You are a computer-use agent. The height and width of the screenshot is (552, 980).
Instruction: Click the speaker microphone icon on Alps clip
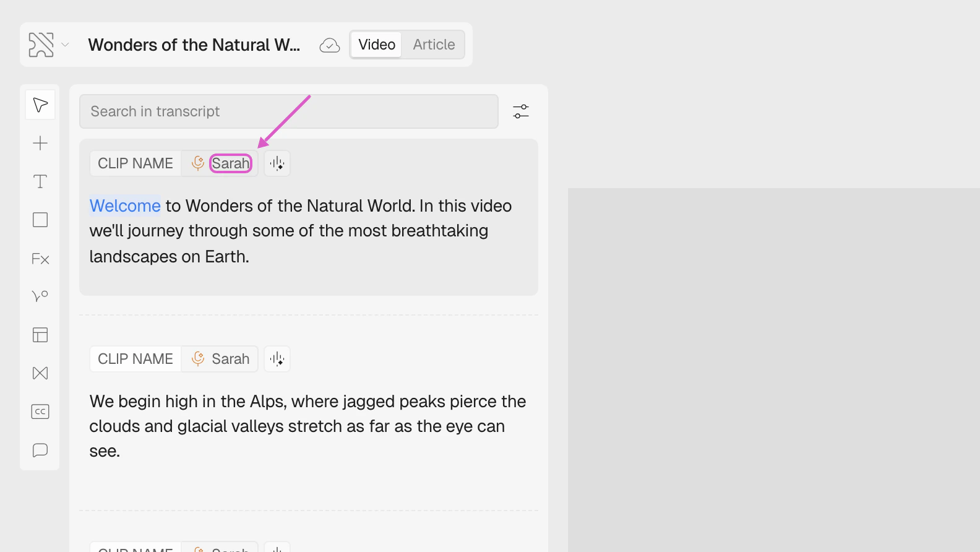tap(198, 359)
